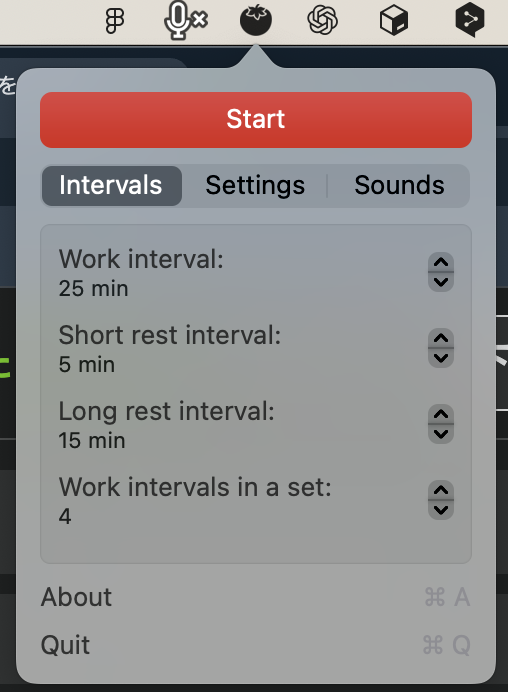Switch to the Intervals tab
508x692 pixels.
click(x=112, y=185)
